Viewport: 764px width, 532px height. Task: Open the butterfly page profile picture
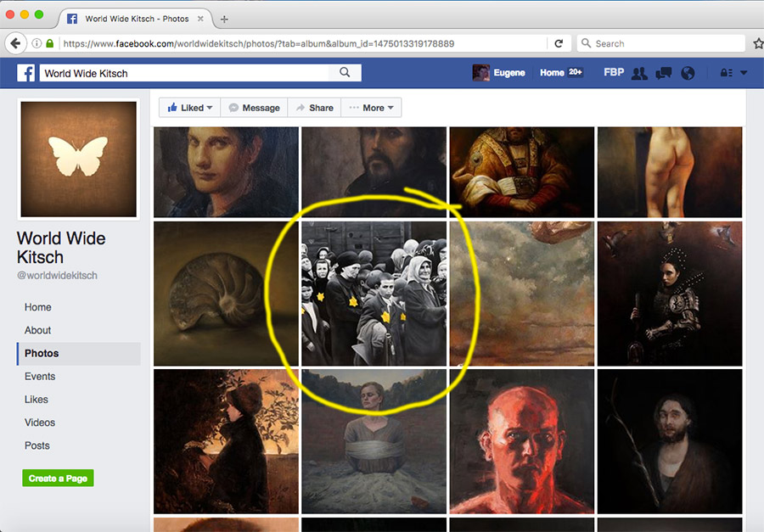point(78,160)
